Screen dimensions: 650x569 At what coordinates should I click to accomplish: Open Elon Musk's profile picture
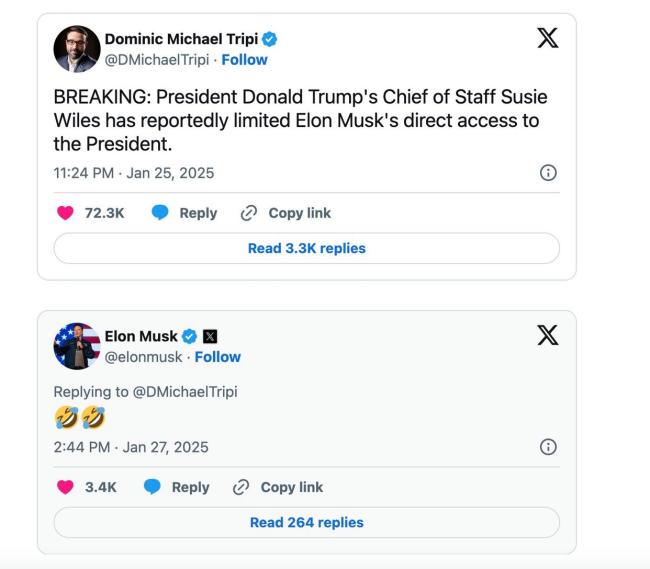click(76, 347)
